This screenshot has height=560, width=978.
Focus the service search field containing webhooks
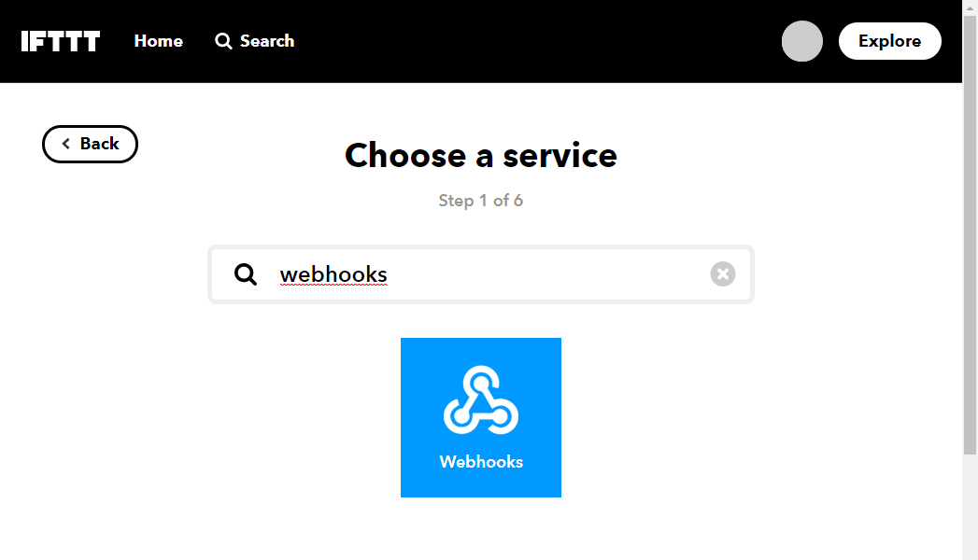click(x=481, y=274)
